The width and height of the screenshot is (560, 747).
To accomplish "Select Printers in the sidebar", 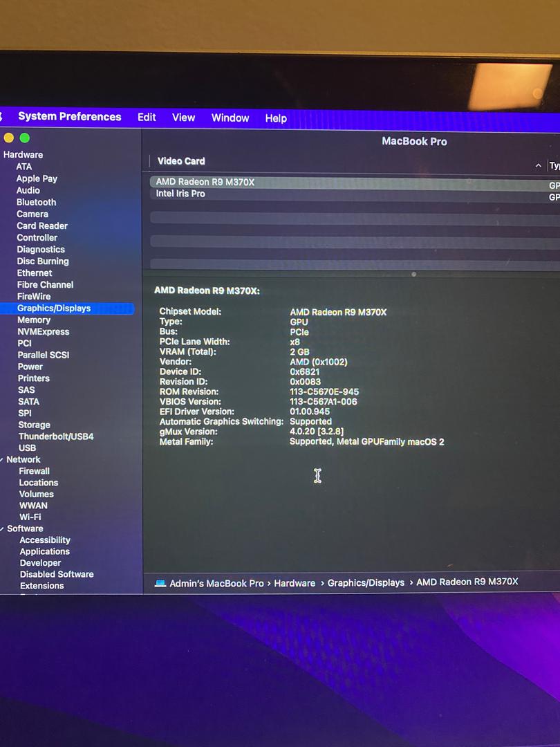I will pyautogui.click(x=33, y=378).
